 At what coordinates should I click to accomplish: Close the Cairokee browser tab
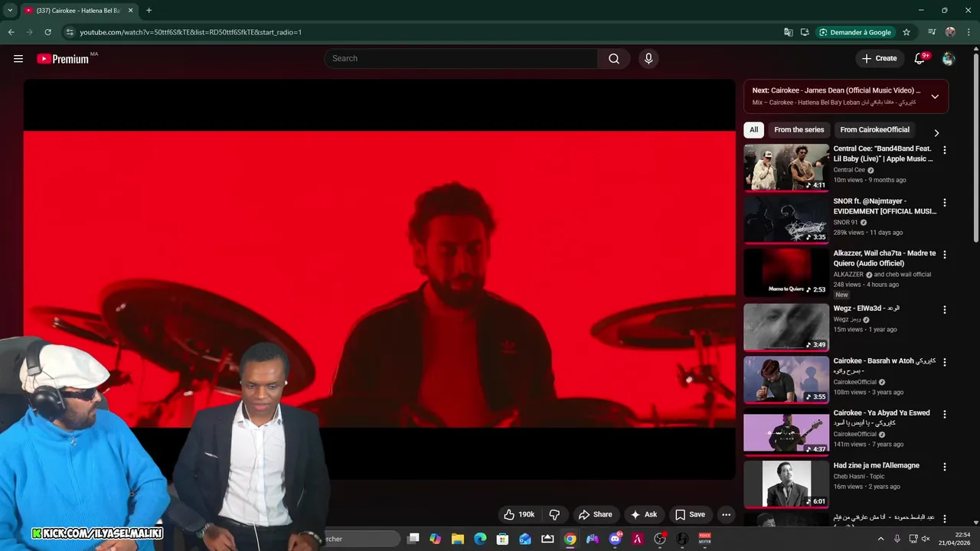130,11
